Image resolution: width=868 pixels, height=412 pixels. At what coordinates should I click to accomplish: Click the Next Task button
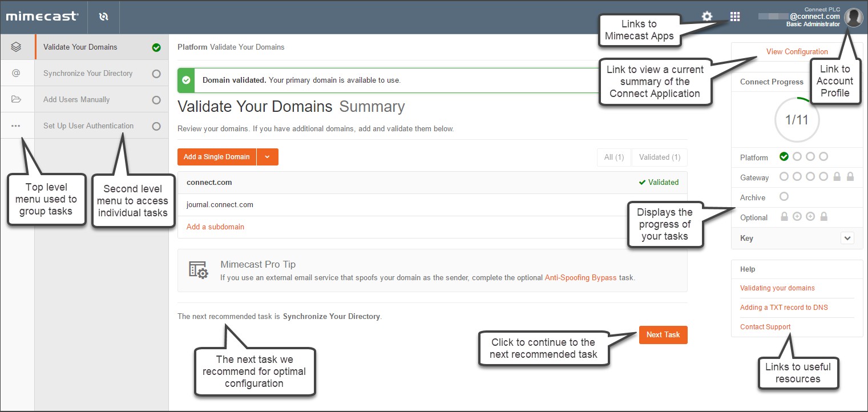pyautogui.click(x=663, y=335)
